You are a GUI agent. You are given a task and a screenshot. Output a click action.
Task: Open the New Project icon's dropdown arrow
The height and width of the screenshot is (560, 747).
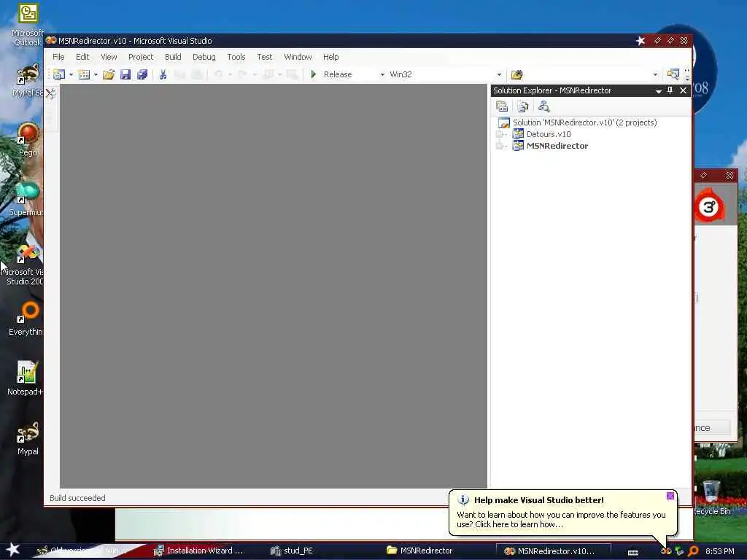(x=71, y=75)
